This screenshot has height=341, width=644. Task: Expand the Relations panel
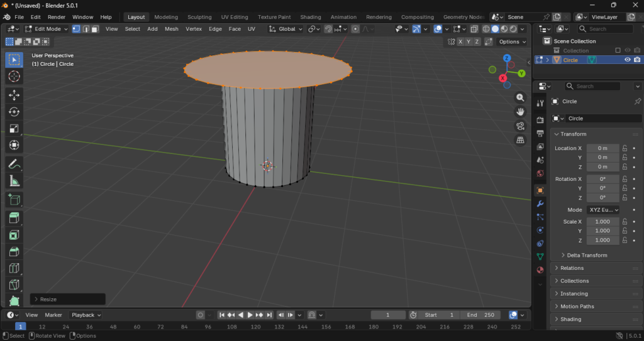(572, 268)
